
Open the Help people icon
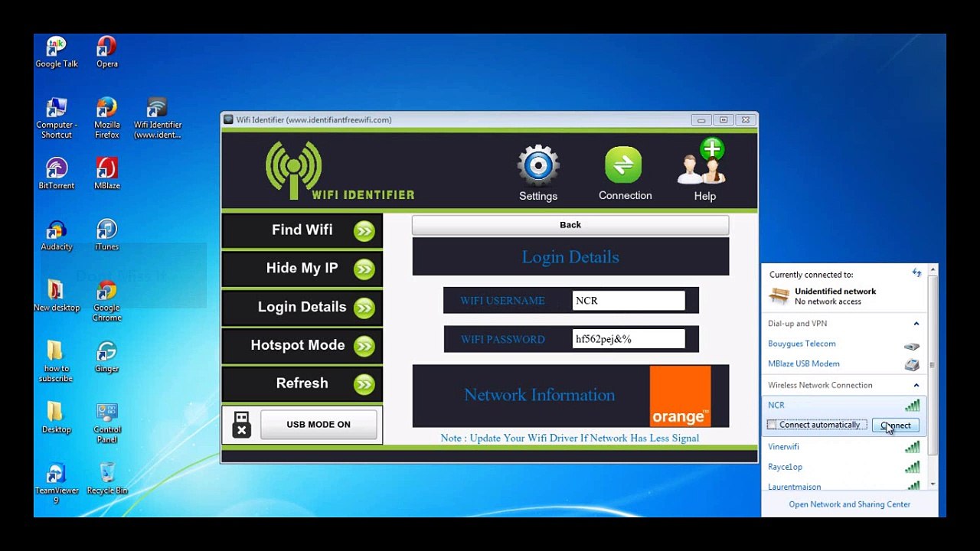703,161
